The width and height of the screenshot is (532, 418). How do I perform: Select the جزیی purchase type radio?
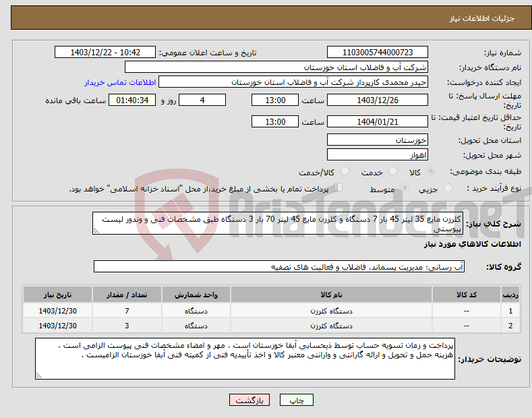448,188
